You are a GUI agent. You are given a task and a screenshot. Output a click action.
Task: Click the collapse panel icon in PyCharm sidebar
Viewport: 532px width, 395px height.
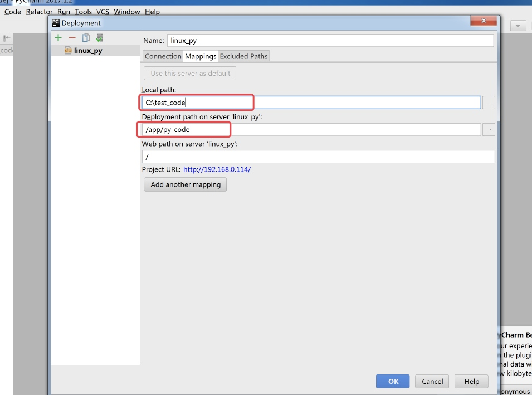point(7,38)
